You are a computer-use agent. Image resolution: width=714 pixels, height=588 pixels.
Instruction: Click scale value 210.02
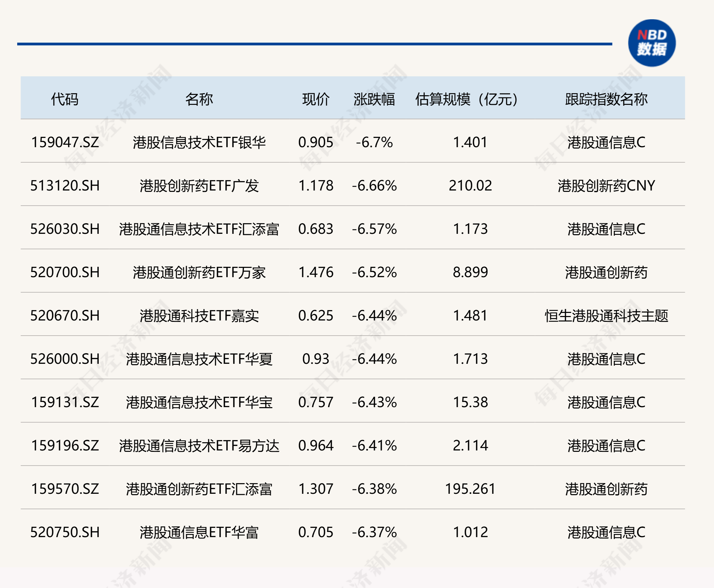pyautogui.click(x=470, y=186)
